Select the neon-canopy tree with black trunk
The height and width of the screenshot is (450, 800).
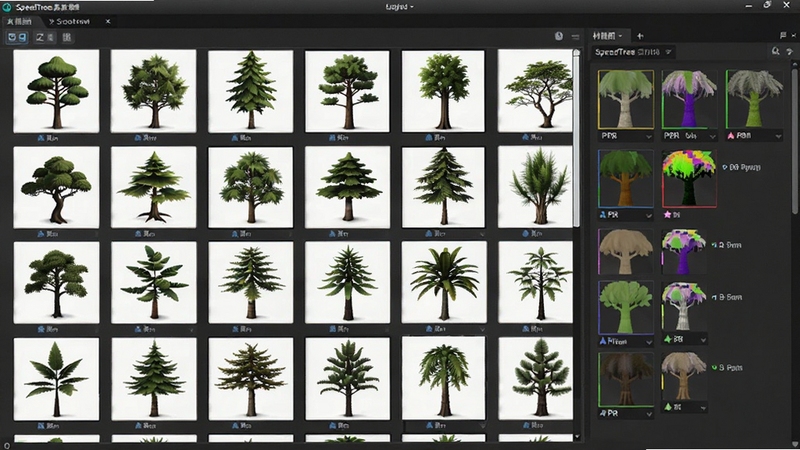click(x=689, y=179)
